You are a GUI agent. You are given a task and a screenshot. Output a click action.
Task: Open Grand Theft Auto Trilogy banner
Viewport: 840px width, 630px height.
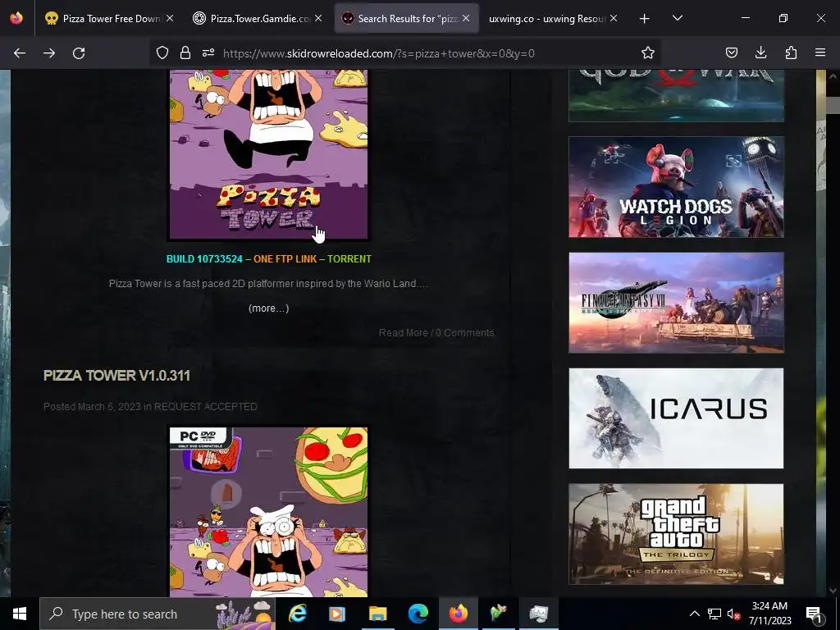[x=676, y=534]
